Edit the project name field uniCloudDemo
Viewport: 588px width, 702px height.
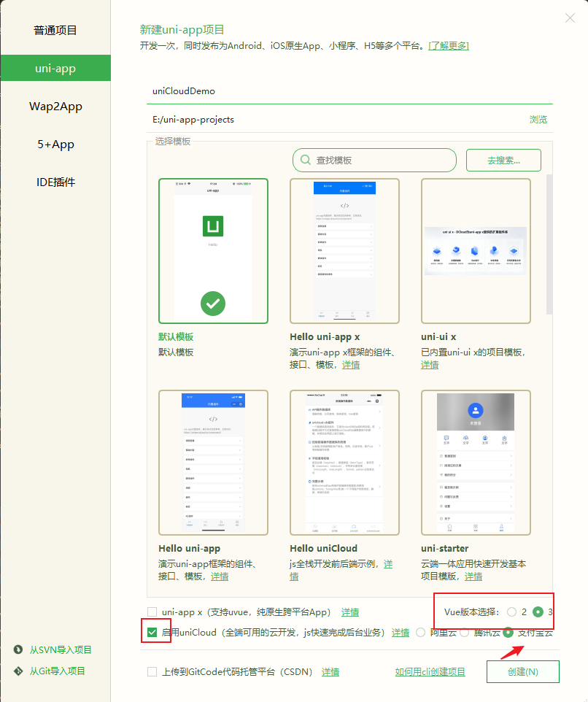coord(349,91)
